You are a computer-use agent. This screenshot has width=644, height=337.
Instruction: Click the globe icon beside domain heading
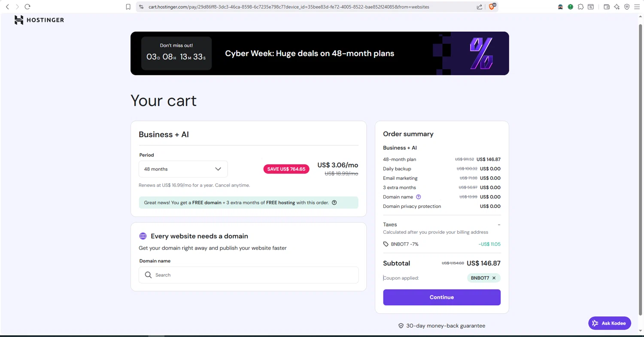[x=143, y=236]
